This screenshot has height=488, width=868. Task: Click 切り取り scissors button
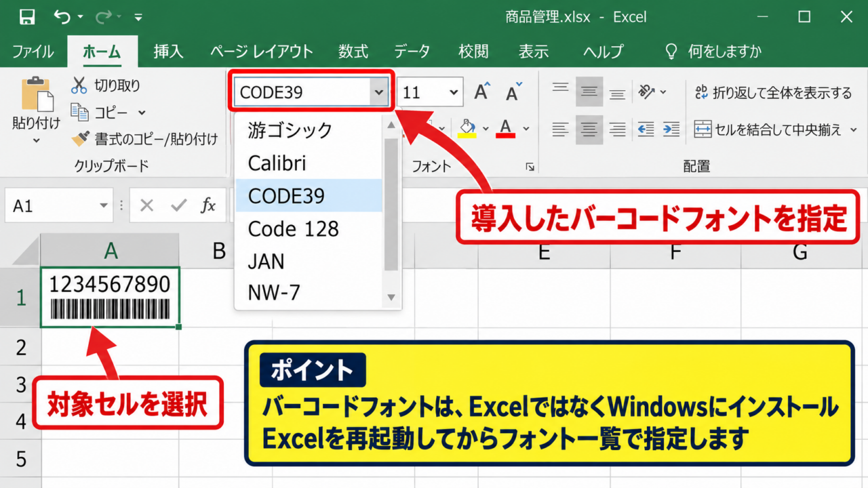pyautogui.click(x=106, y=85)
